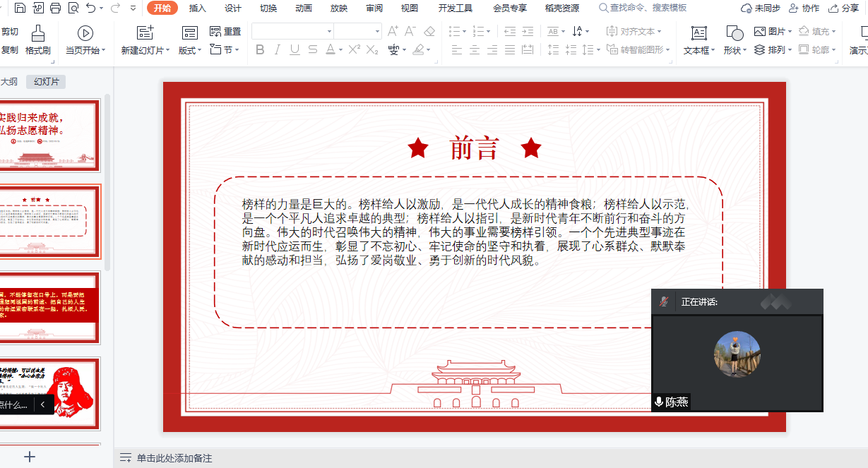Click Convert to Smart Graphic (转智能图形)
The width and height of the screenshot is (868, 468).
pyautogui.click(x=639, y=50)
